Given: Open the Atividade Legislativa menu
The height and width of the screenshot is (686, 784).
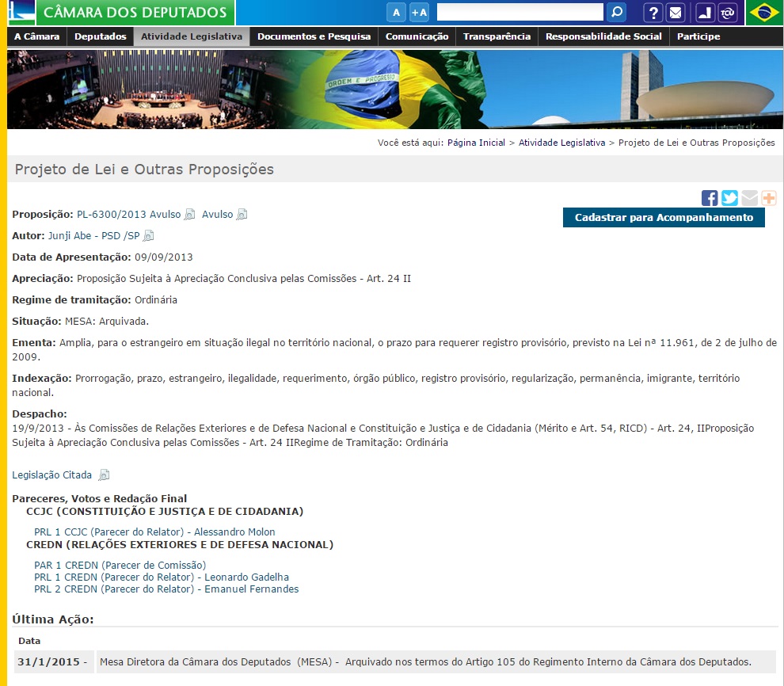Looking at the screenshot, I should 192,36.
